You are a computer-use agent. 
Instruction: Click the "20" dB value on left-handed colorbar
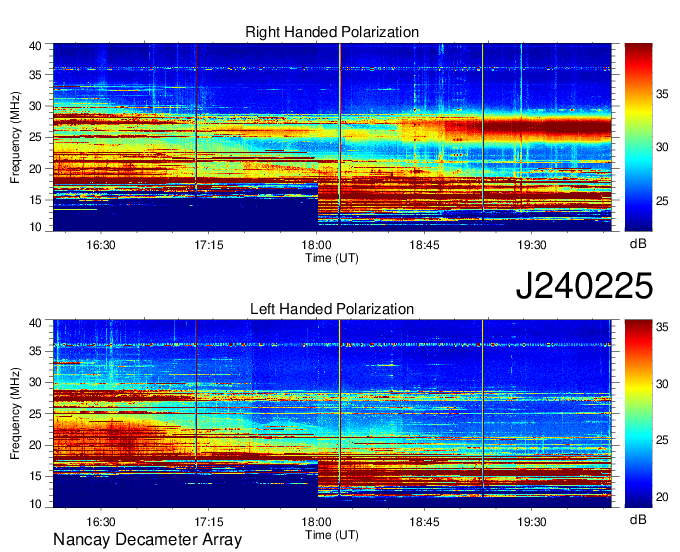point(662,497)
